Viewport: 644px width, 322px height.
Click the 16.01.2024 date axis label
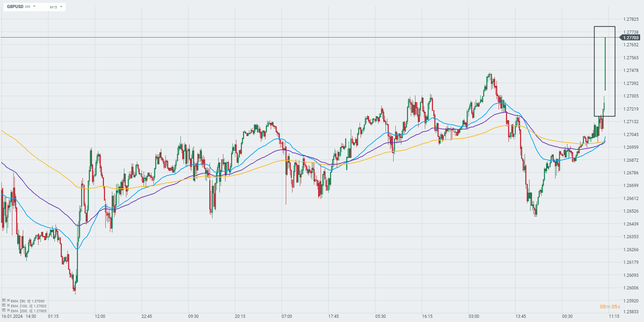coord(12,316)
